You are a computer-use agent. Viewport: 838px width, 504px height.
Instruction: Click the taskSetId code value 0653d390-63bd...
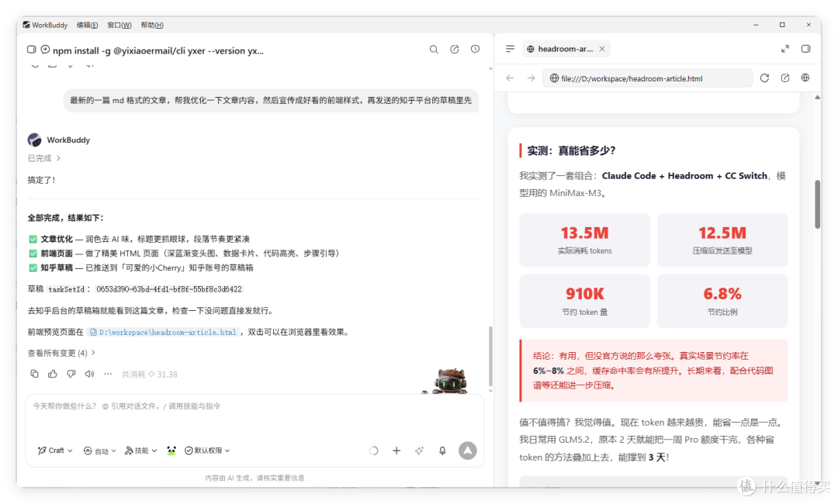(169, 289)
